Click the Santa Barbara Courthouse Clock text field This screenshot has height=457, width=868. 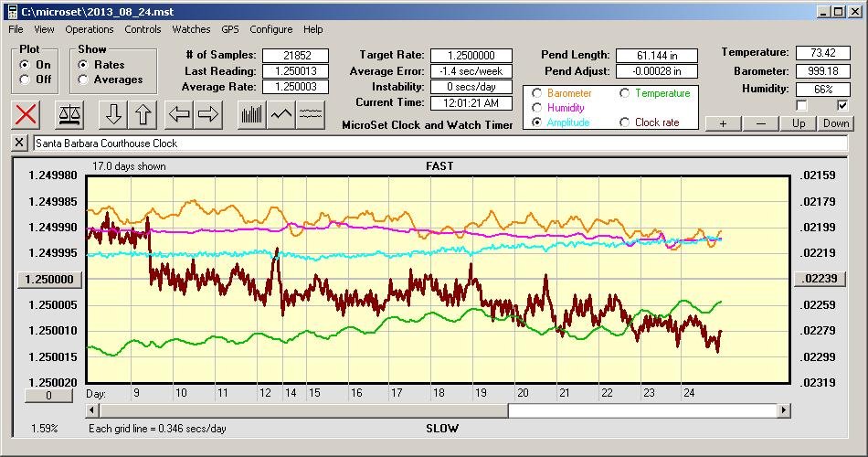click(x=439, y=143)
